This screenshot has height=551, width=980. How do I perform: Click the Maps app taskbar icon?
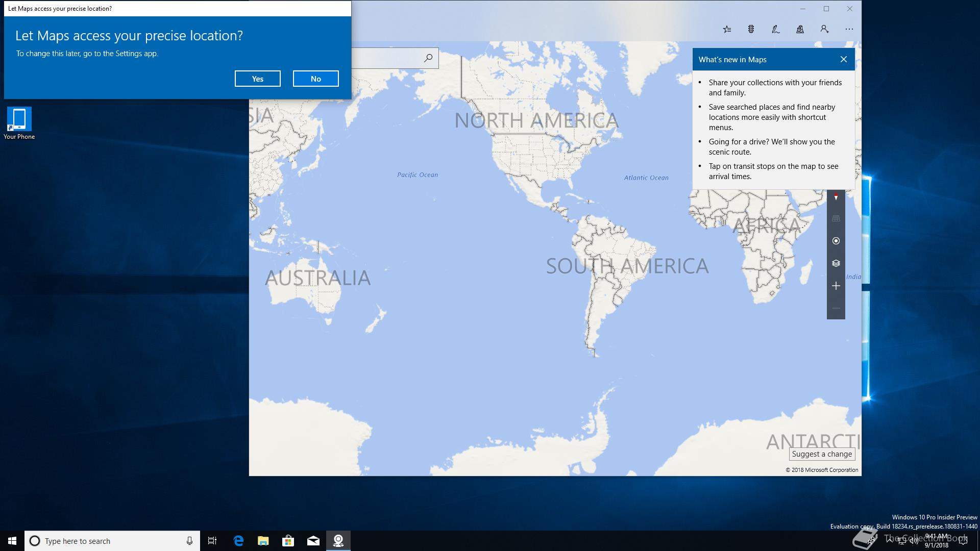[x=338, y=541]
